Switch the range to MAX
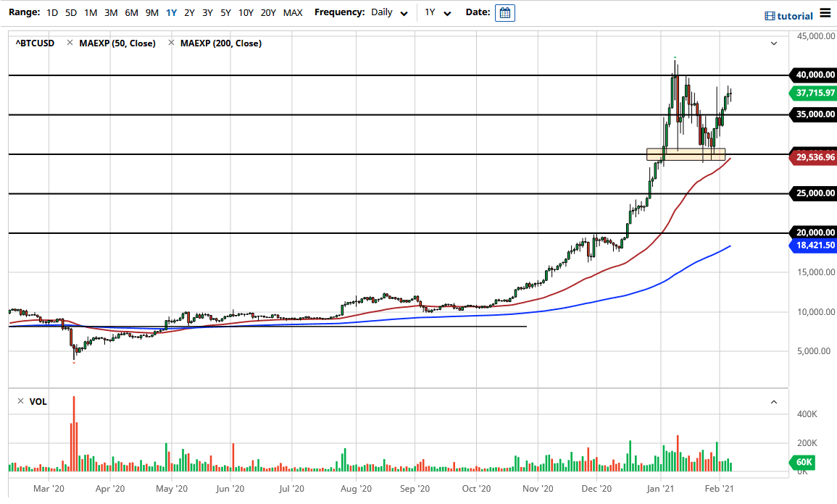Image resolution: width=837 pixels, height=504 pixels. (x=293, y=12)
